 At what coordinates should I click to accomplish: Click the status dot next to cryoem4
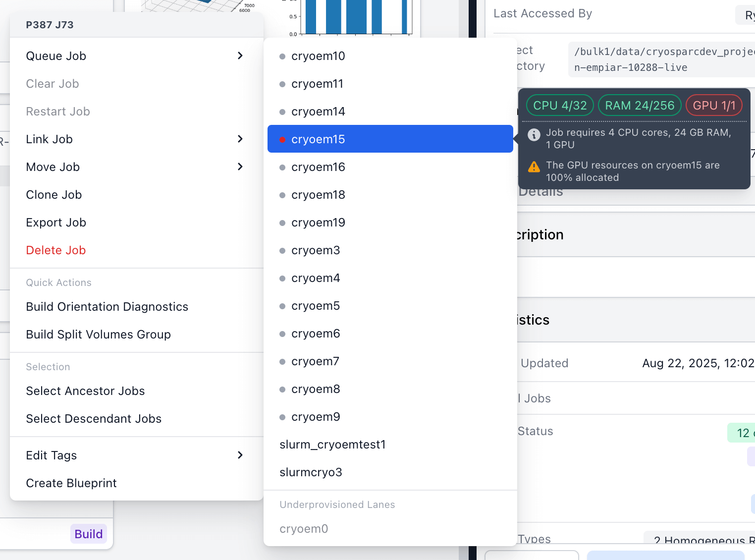[x=282, y=278]
